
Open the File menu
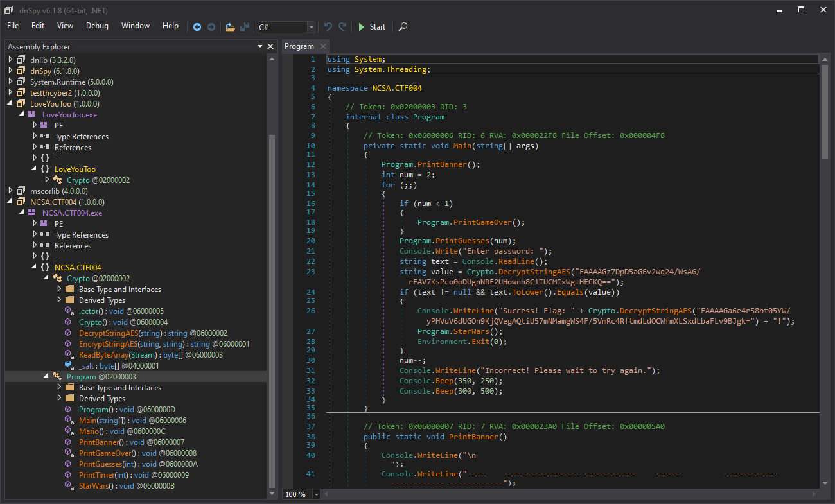pos(13,26)
